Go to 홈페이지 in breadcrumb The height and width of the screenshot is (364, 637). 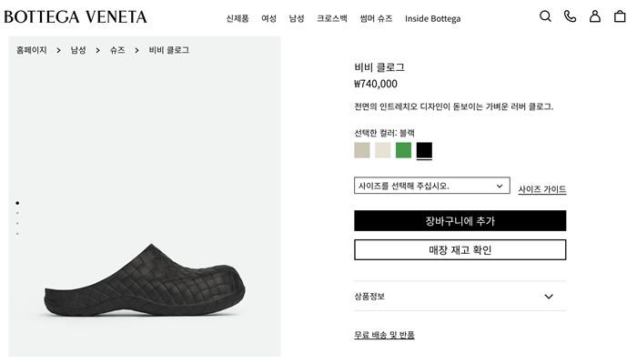[x=32, y=50]
